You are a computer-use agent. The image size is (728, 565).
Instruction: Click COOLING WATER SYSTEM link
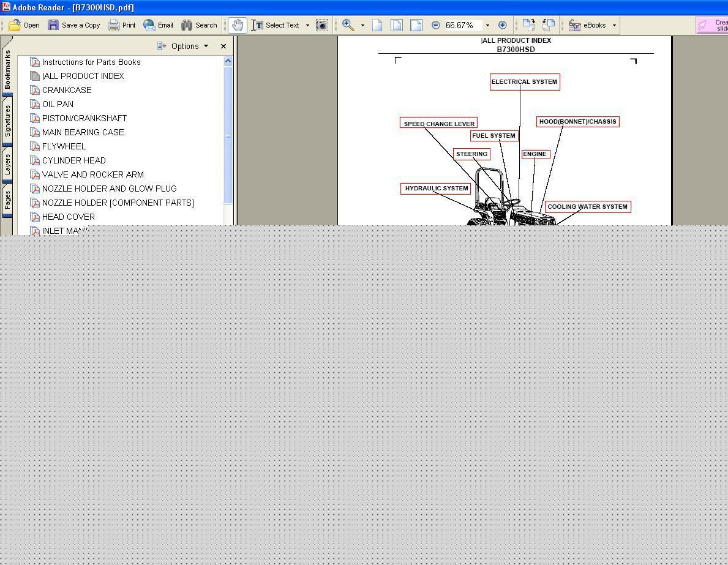coord(587,206)
